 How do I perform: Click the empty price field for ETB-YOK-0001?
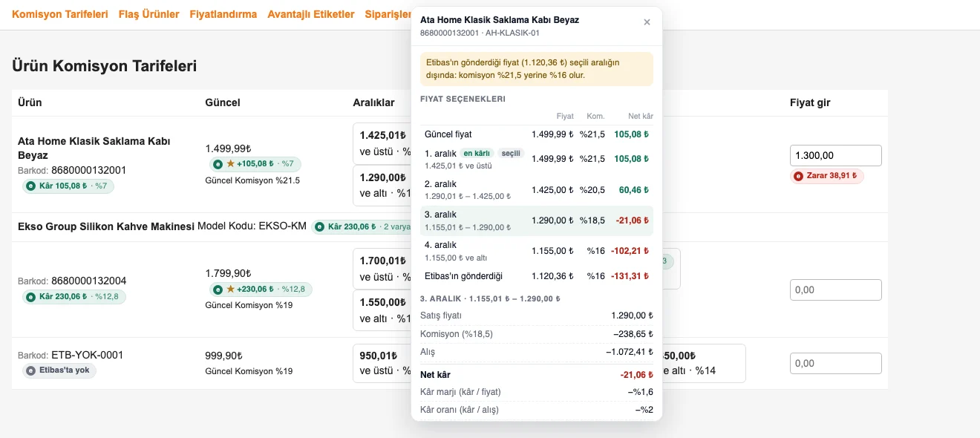(x=836, y=363)
